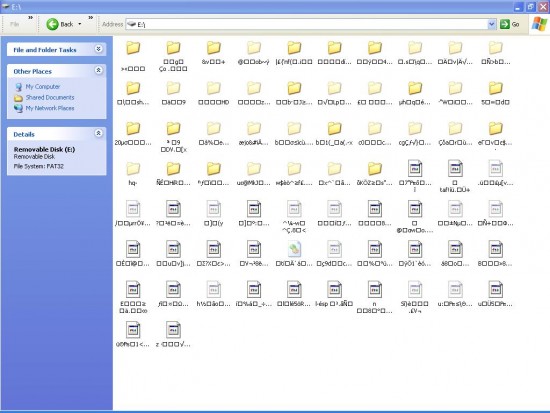Click the My Network Places globe icon
The image size is (550, 413).
tap(18, 108)
